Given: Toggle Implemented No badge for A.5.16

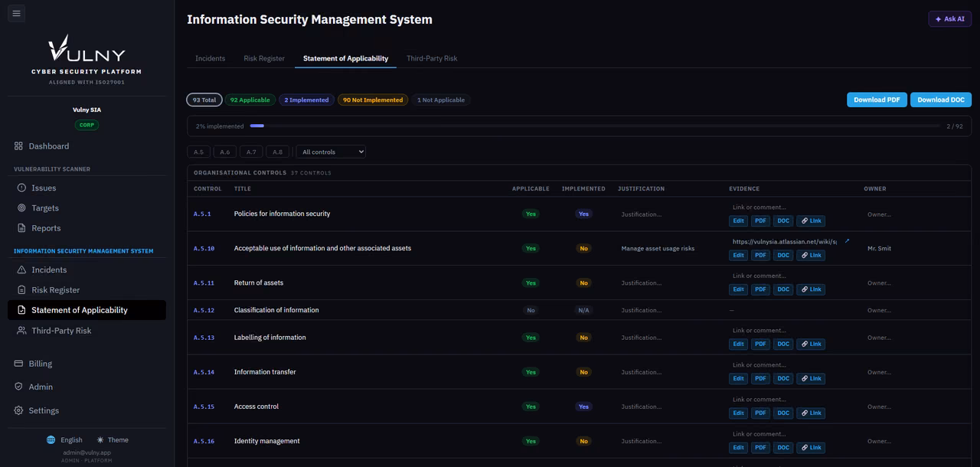Looking at the screenshot, I should (x=583, y=442).
